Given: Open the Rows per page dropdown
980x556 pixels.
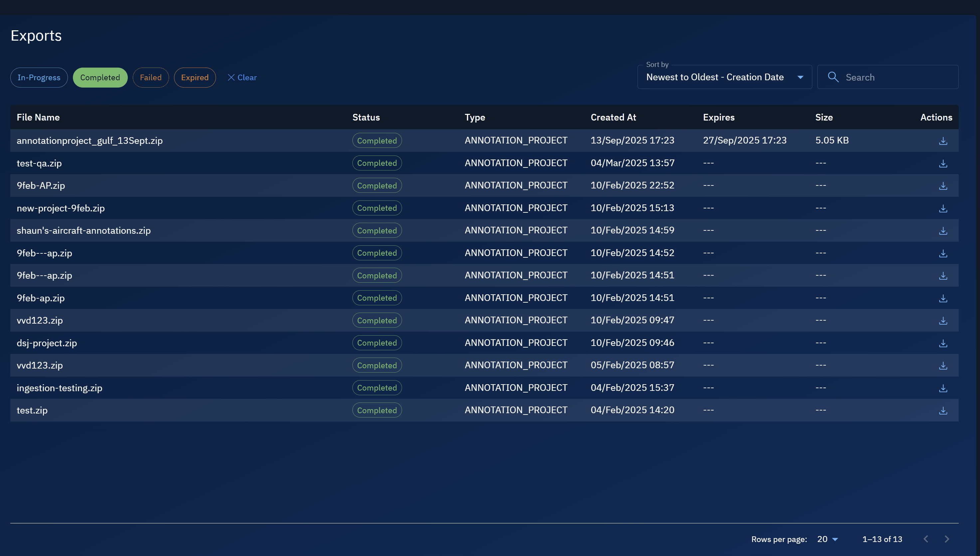Looking at the screenshot, I should click(x=827, y=539).
